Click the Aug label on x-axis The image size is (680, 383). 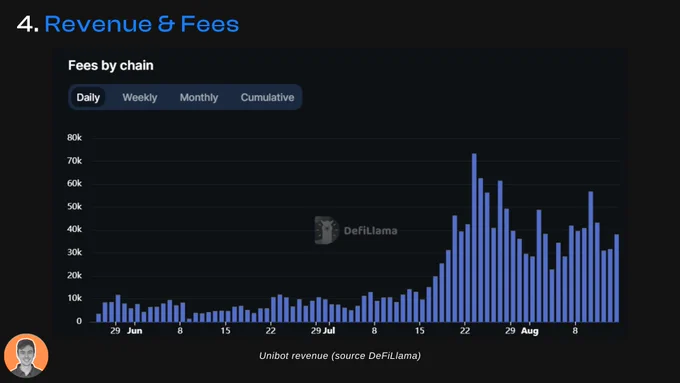pos(530,331)
